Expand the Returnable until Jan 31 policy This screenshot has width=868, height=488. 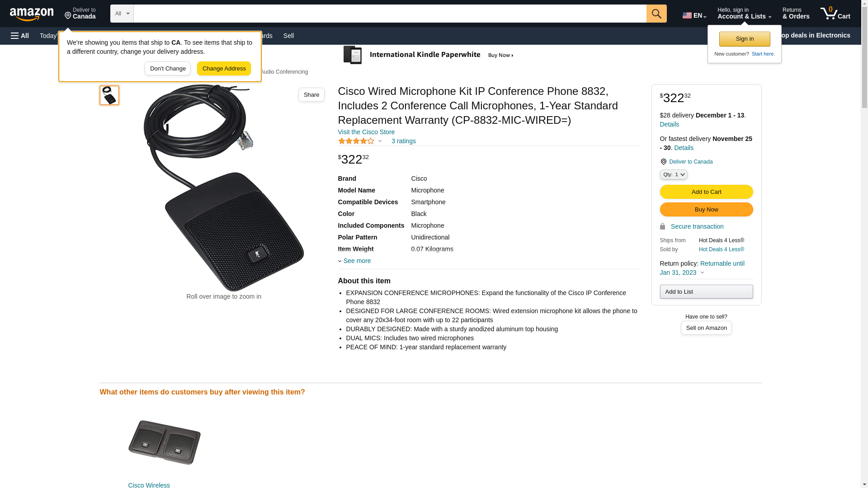click(702, 268)
